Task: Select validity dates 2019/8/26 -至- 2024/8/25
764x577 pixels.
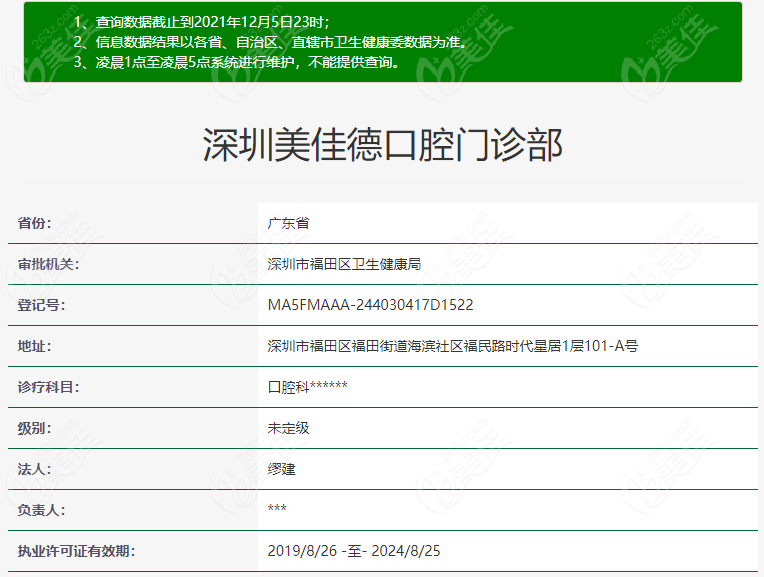Action: click(356, 551)
